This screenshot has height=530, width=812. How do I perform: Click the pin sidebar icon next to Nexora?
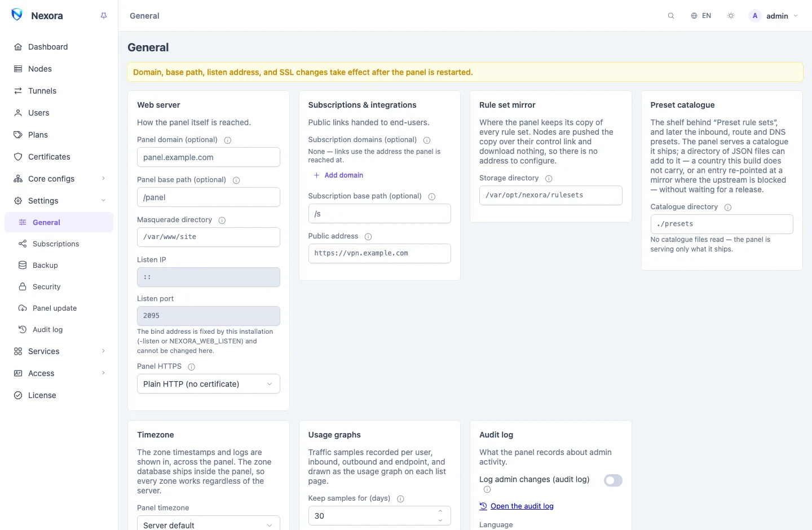(104, 16)
